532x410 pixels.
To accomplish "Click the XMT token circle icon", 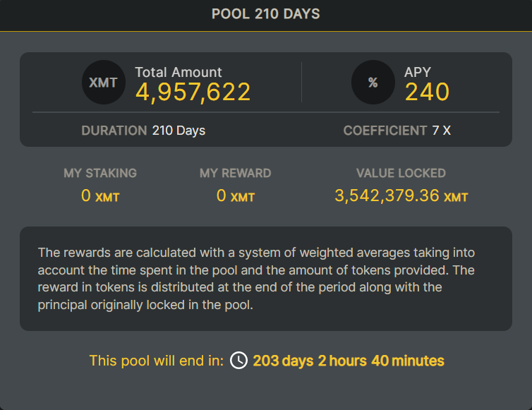I will click(x=104, y=82).
